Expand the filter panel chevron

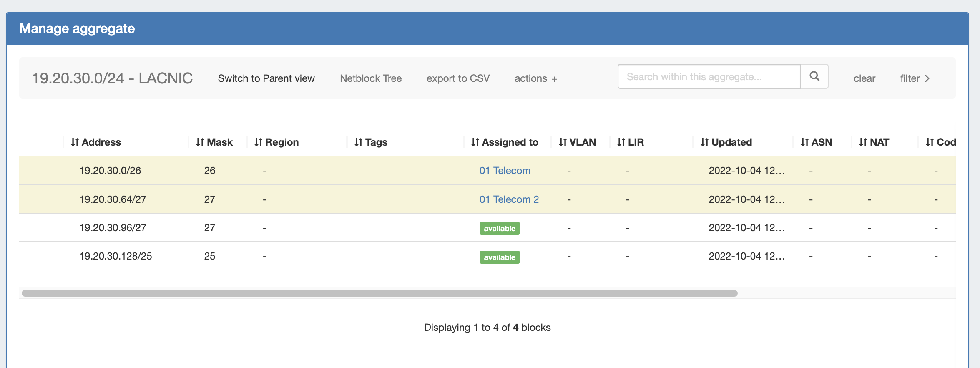pyautogui.click(x=915, y=78)
